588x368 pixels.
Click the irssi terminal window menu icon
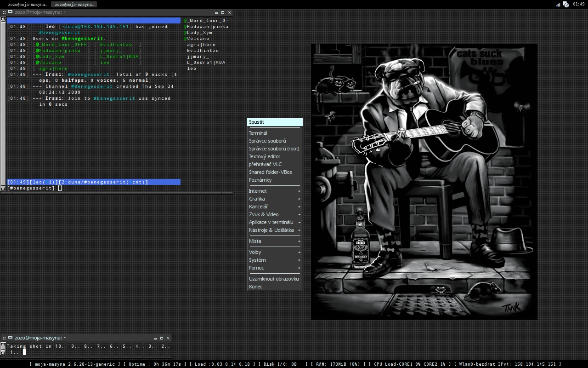tap(10, 12)
